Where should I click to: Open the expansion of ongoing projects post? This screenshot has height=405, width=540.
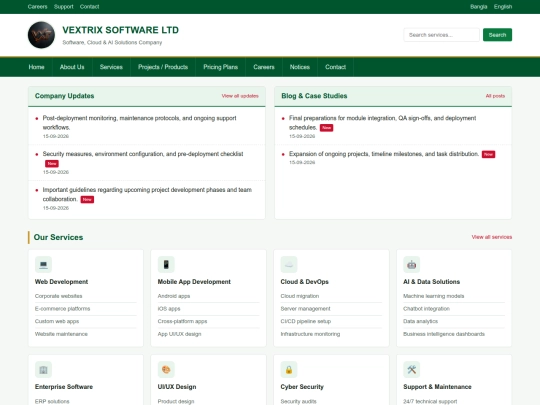click(384, 154)
